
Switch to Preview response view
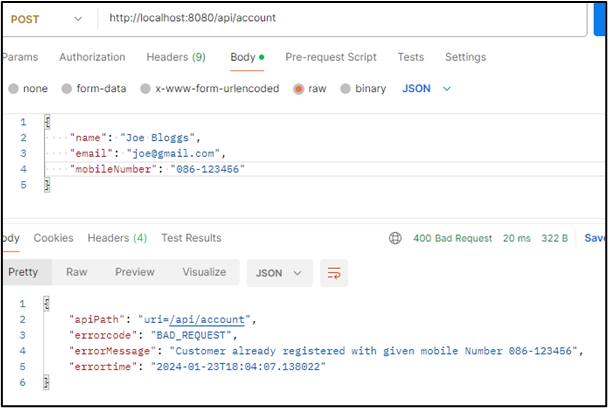pos(135,272)
